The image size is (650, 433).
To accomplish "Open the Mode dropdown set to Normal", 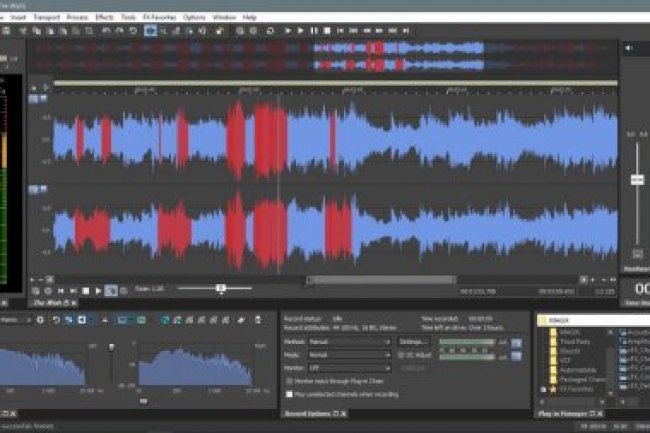I will (350, 354).
